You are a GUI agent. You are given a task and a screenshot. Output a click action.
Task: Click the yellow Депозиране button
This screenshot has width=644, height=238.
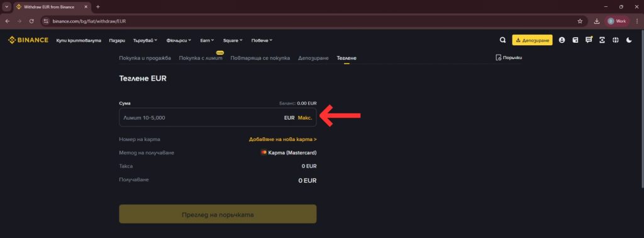coord(532,40)
